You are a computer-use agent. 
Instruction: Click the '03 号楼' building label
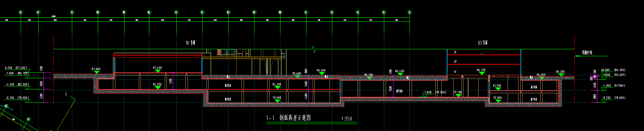click(x=483, y=43)
